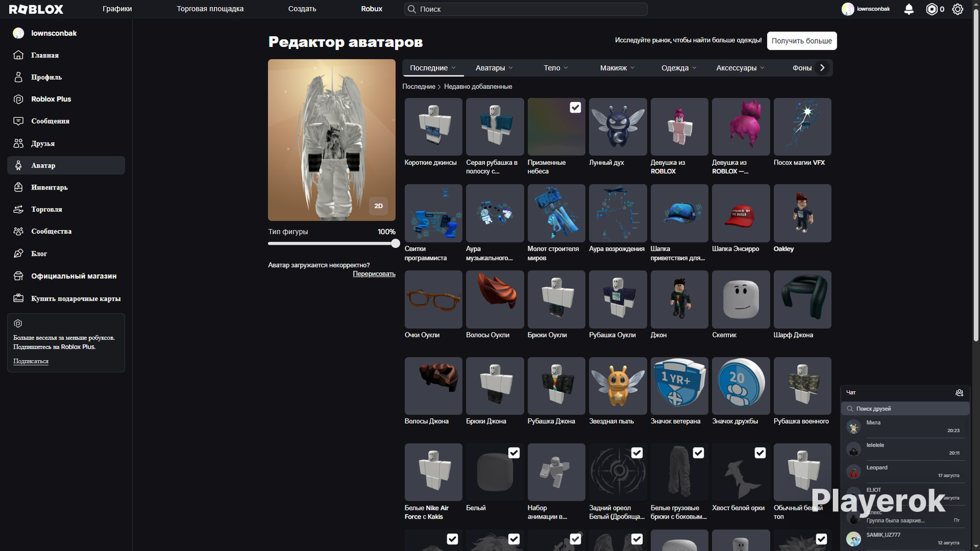Click the Roblox logo
Image resolution: width=980 pixels, height=551 pixels.
point(36,9)
